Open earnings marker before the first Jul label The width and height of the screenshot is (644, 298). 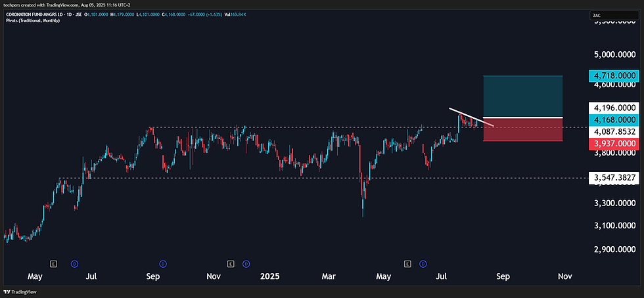[53, 263]
